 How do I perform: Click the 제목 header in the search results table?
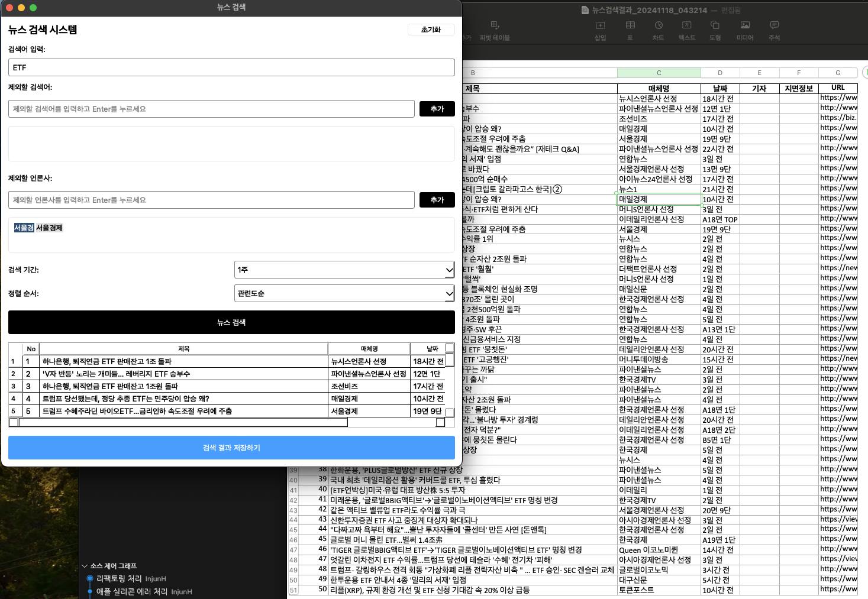click(x=183, y=349)
